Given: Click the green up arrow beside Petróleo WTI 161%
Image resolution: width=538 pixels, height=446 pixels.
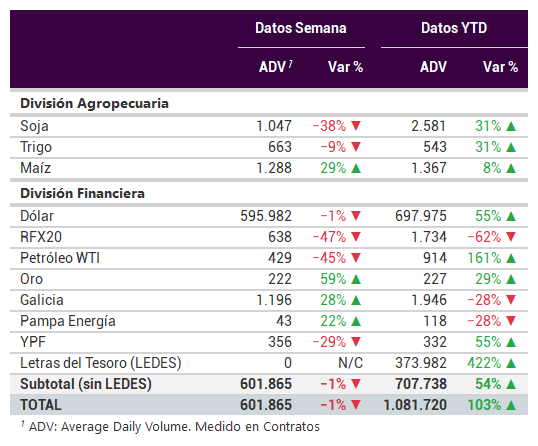Looking at the screenshot, I should [x=511, y=258].
